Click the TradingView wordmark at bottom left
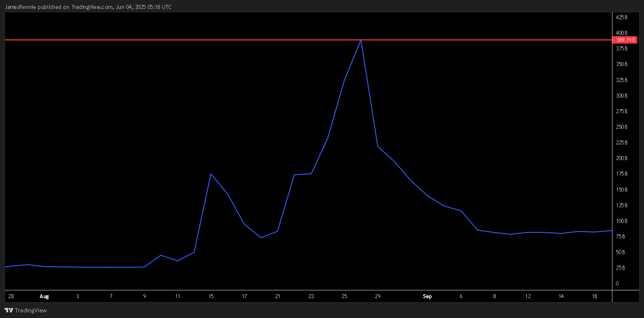Viewport: 644px width, 318px height. 31,311
